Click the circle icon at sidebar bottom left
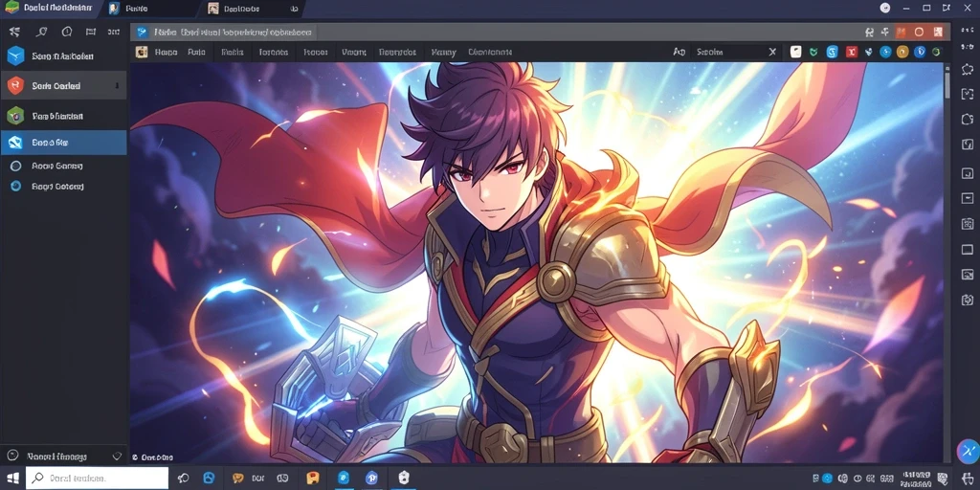 [14, 457]
